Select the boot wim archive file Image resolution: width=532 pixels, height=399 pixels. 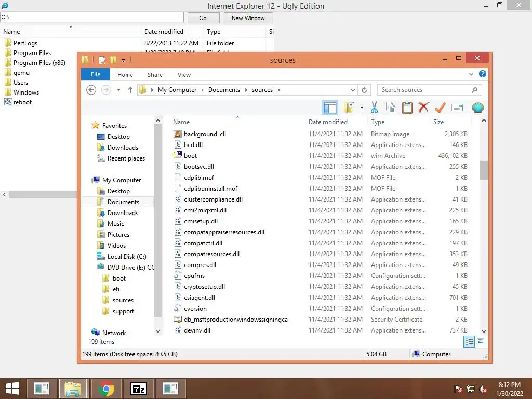click(x=190, y=156)
